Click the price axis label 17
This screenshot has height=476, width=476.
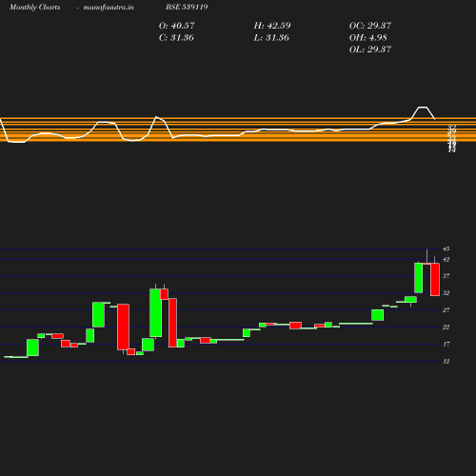tap(446, 344)
